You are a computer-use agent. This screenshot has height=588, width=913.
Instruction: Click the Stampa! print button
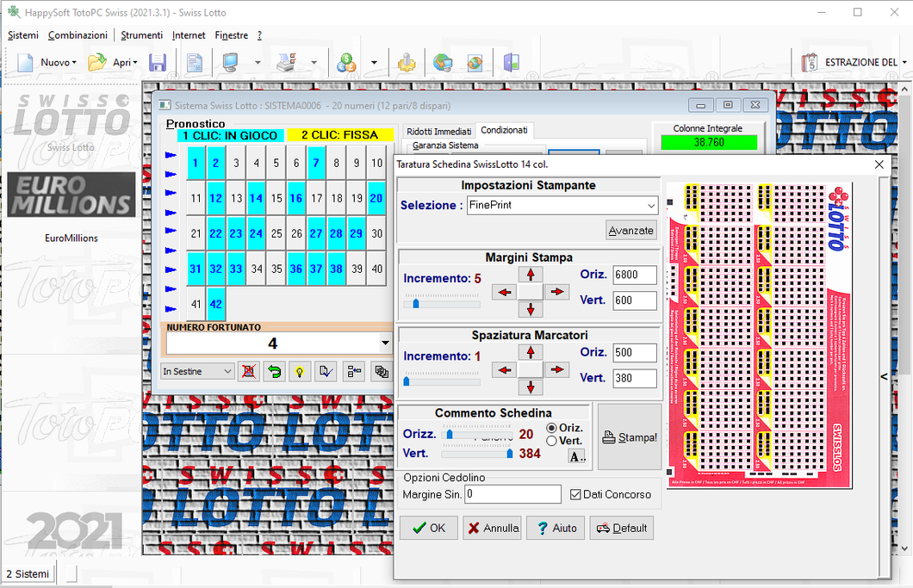pyautogui.click(x=629, y=437)
